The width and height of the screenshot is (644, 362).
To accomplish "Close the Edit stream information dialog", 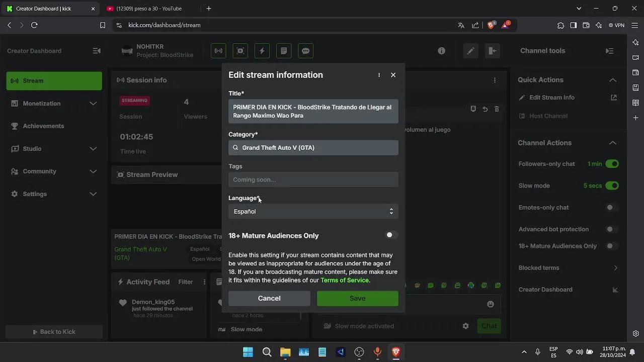I will (x=393, y=75).
